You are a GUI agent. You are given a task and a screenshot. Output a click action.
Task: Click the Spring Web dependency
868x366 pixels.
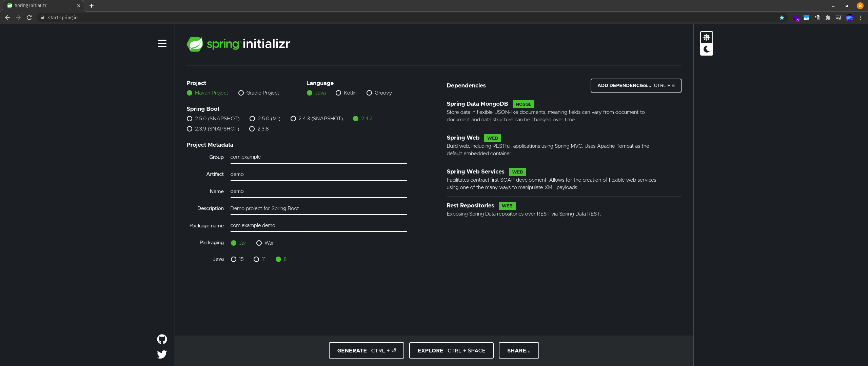(x=564, y=146)
